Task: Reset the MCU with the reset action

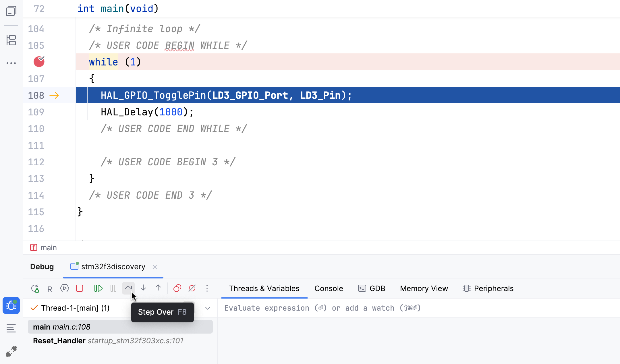Action: point(50,289)
